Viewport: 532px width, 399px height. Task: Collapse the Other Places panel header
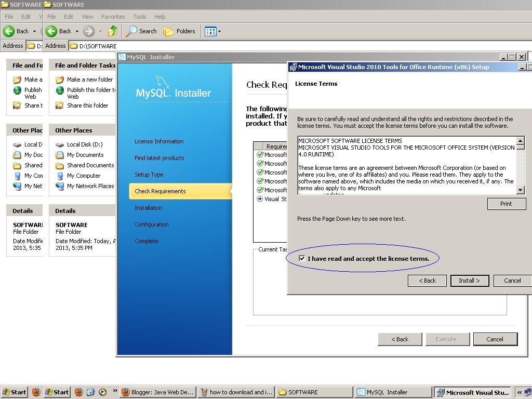click(x=83, y=130)
